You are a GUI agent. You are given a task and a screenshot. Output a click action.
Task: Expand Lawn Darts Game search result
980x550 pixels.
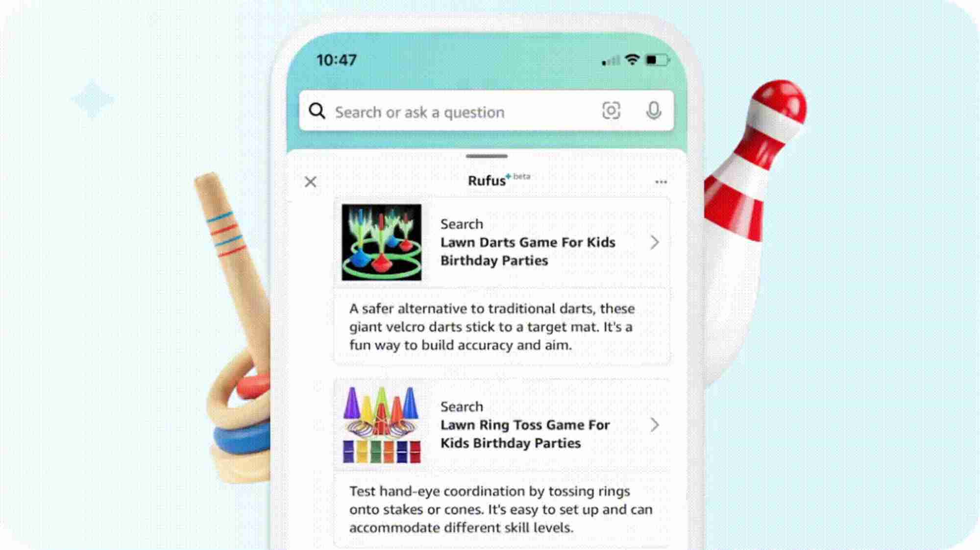click(656, 241)
